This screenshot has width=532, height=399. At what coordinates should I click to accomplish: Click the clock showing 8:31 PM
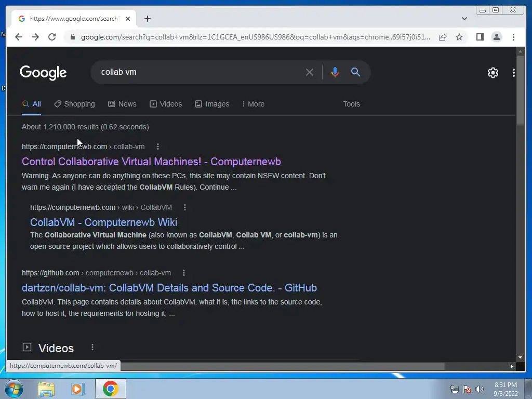506,385
